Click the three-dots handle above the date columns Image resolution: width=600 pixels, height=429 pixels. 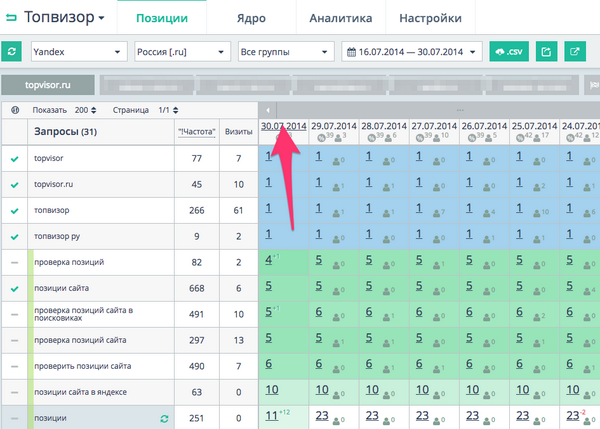[x=460, y=110]
